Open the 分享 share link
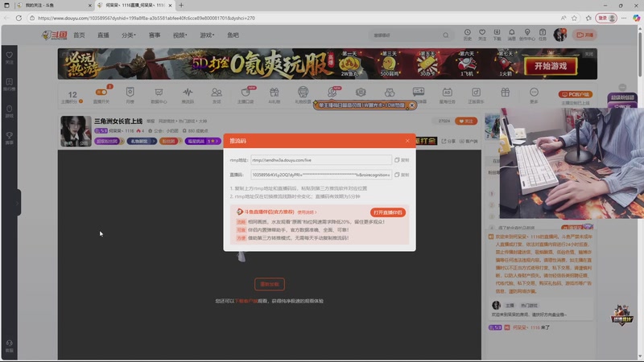Screen dimensions: 644x362 click(448, 142)
